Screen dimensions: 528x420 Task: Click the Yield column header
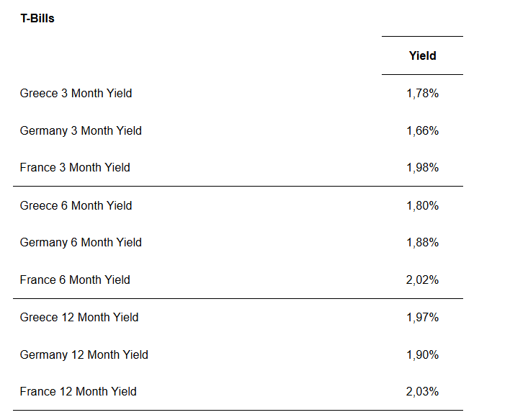422,55
